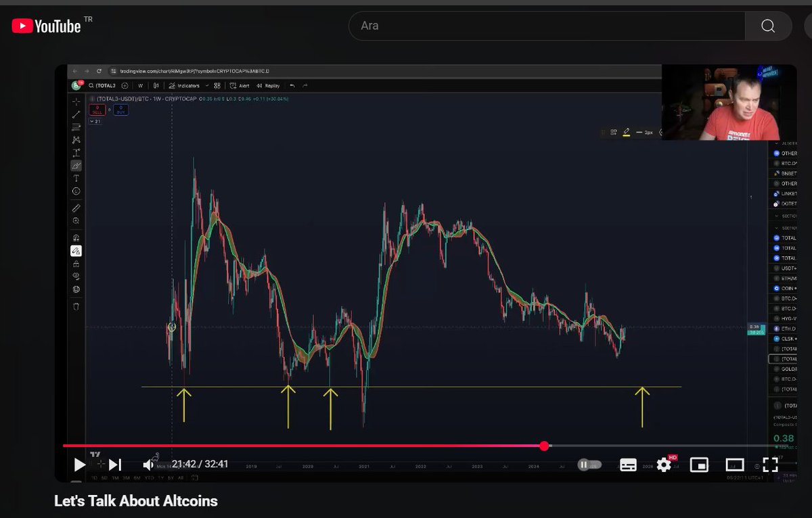Image resolution: width=812 pixels, height=518 pixels.
Task: Click the remove drawings trash icon
Action: 76,306
